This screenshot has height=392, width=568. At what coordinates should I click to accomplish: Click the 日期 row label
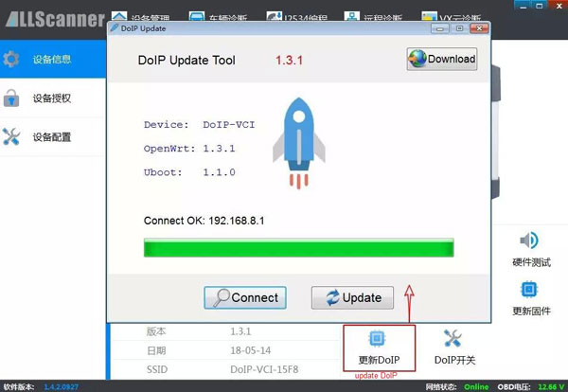[x=156, y=350]
